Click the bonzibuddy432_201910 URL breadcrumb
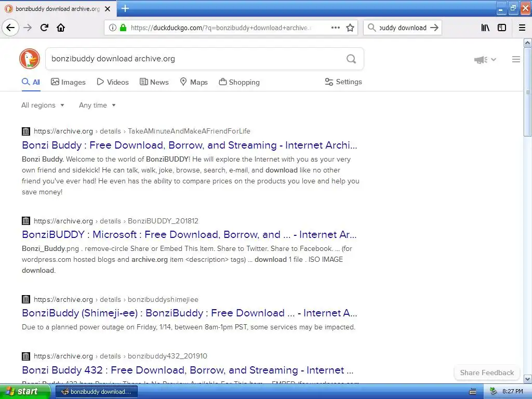This screenshot has width=532, height=399. pyautogui.click(x=167, y=356)
